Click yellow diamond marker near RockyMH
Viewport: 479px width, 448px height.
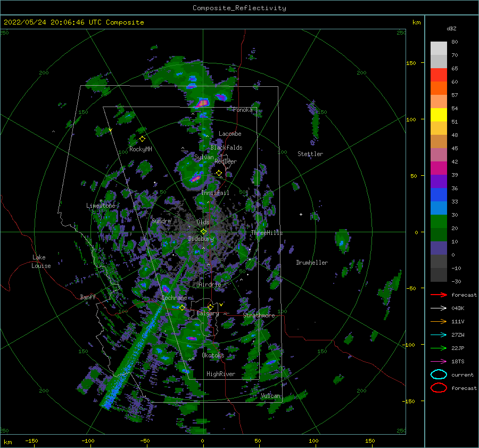click(x=142, y=139)
